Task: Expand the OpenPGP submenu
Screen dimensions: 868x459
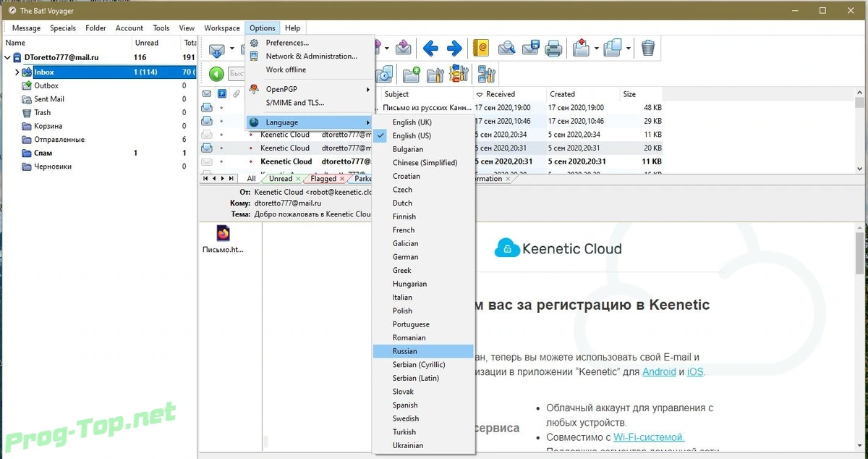Action: pyautogui.click(x=310, y=89)
